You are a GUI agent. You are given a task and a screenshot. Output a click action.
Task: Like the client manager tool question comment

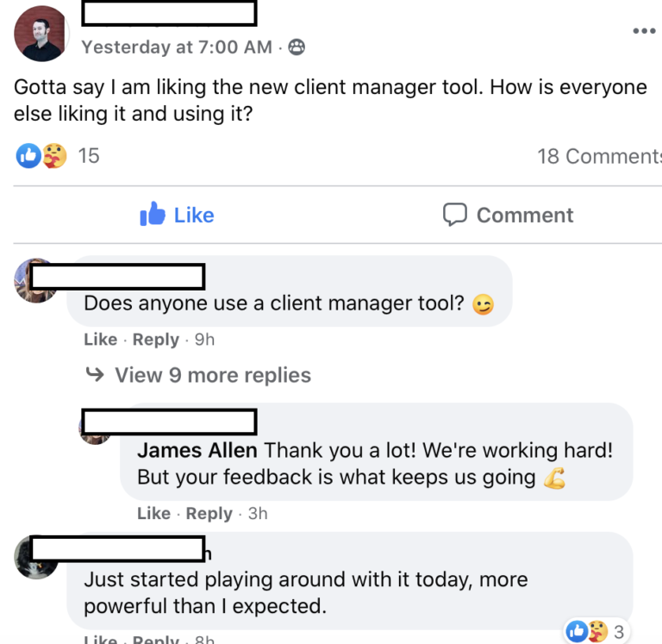pos(101,340)
